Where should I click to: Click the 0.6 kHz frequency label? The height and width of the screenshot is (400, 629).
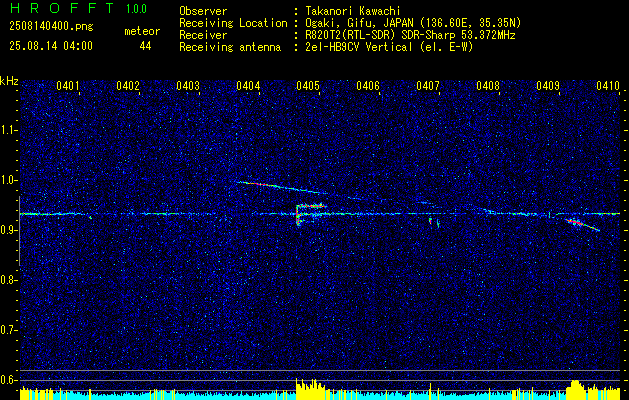point(9,380)
